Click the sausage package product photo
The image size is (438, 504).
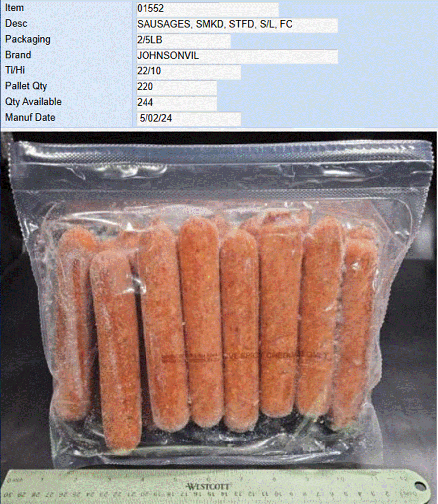(x=219, y=317)
